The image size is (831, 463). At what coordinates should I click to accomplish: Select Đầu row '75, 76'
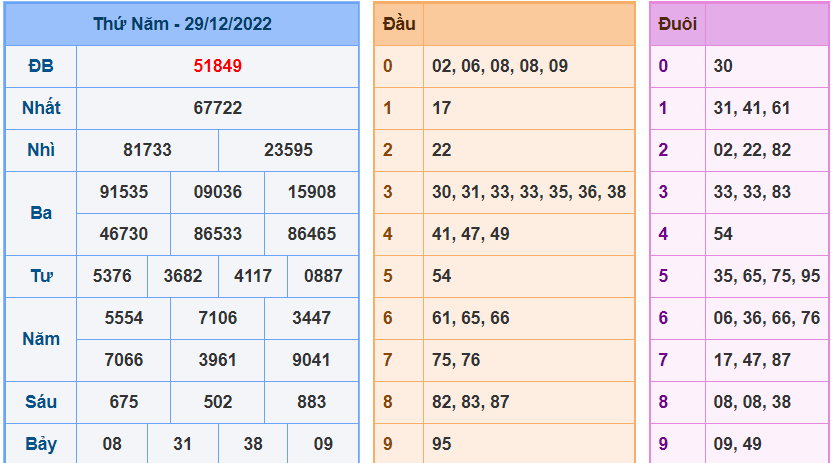click(456, 360)
